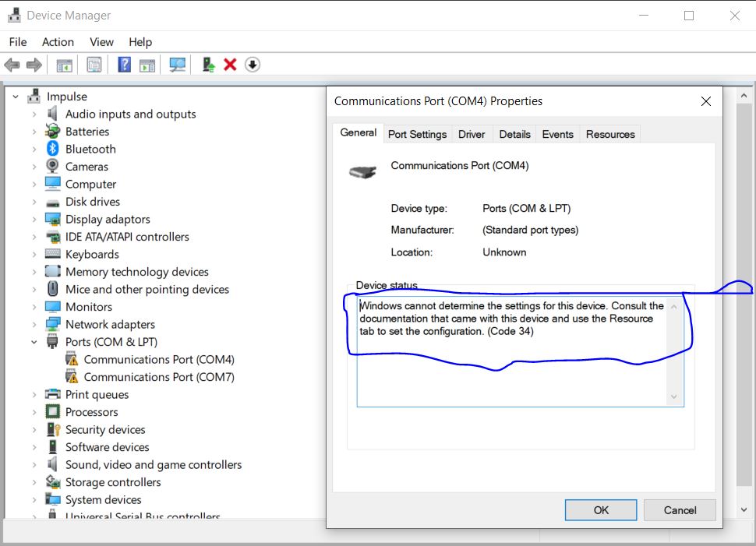Image resolution: width=756 pixels, height=546 pixels.
Task: Click the main window scrollbar down arrow
Action: (x=744, y=509)
